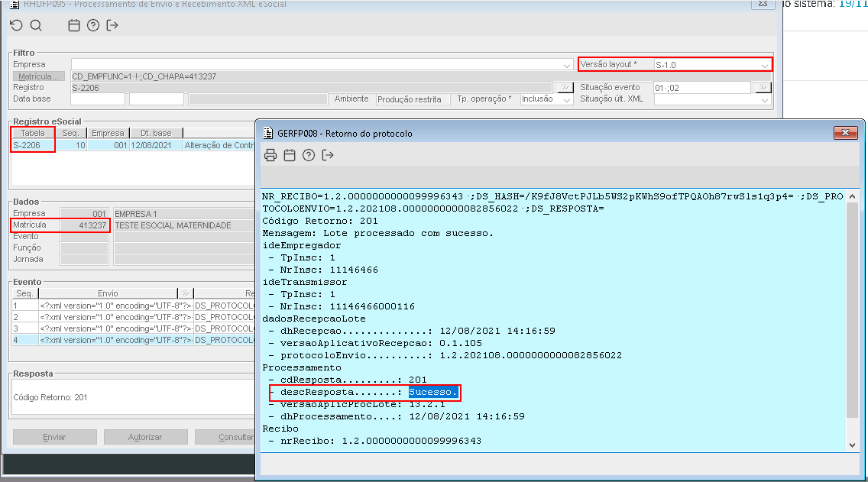Click the print icon in GERFP008 window
The width and height of the screenshot is (868, 482).
(x=270, y=156)
